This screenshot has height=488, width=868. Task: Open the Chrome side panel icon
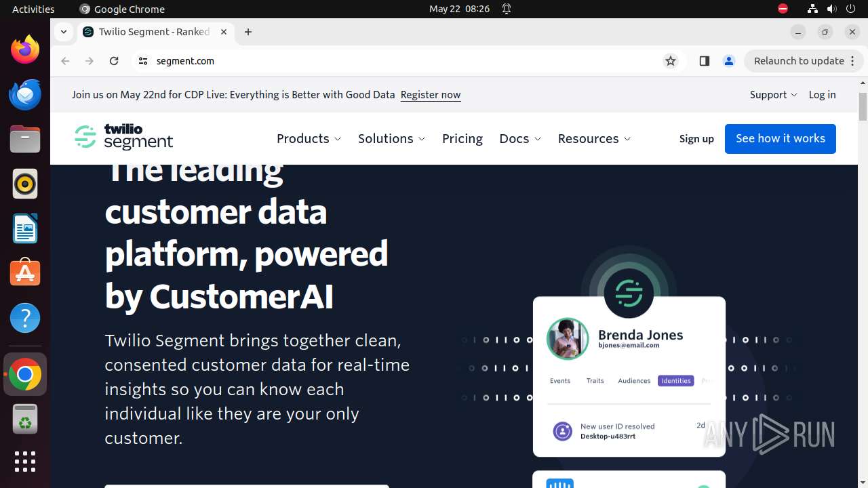point(704,61)
